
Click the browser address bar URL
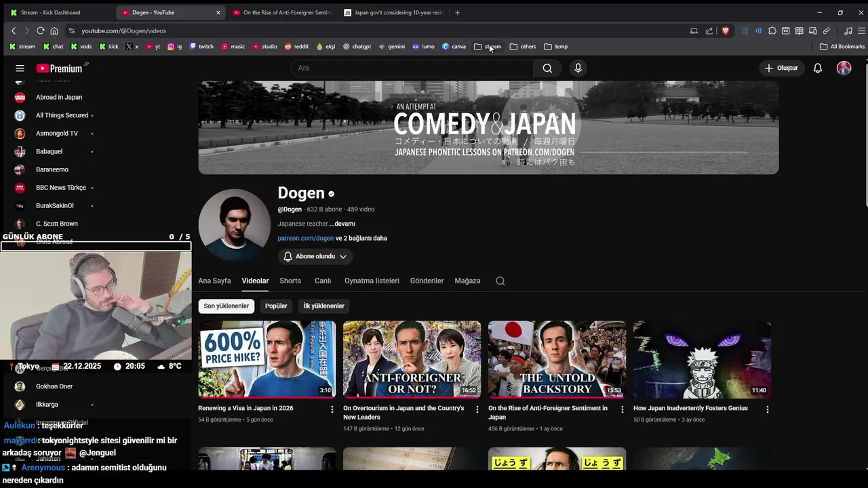(x=123, y=30)
